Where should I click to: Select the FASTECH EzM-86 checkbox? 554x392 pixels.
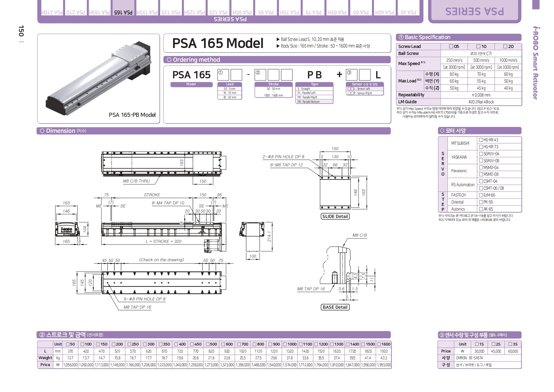(481, 195)
